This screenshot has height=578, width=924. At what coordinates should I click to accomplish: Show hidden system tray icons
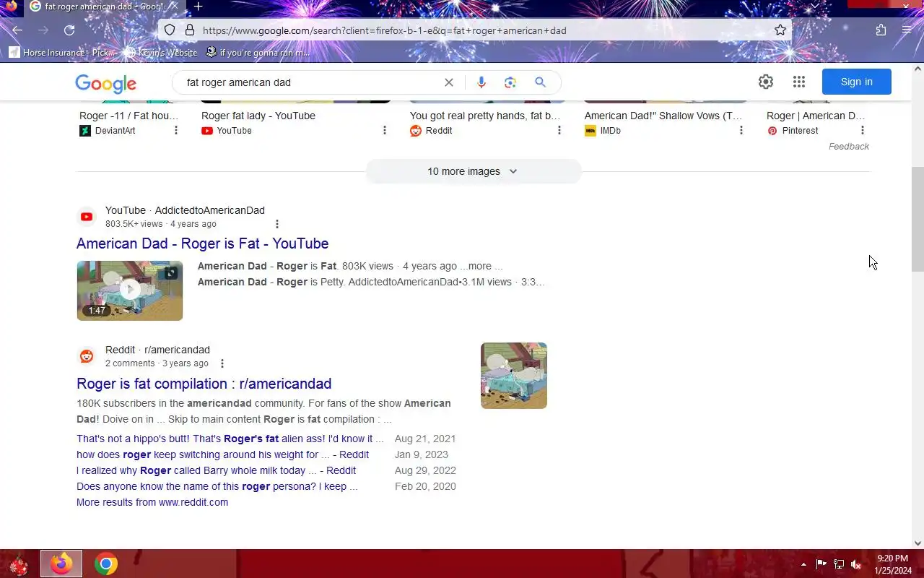(x=803, y=564)
